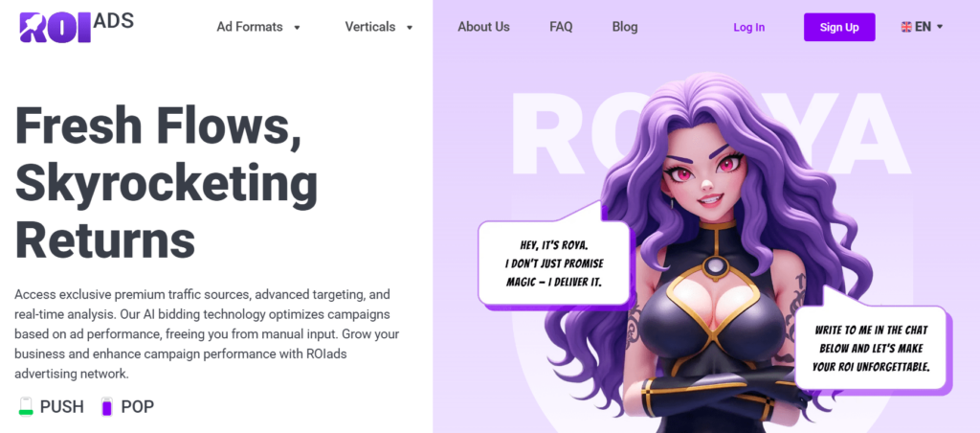Open the EN language selector arrow
Screen dimensions: 980x433
point(940,27)
